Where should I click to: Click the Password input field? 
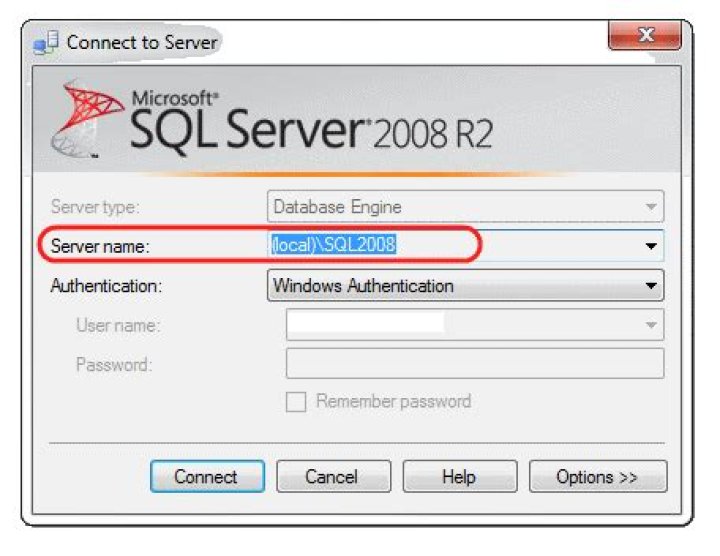pyautogui.click(x=475, y=363)
